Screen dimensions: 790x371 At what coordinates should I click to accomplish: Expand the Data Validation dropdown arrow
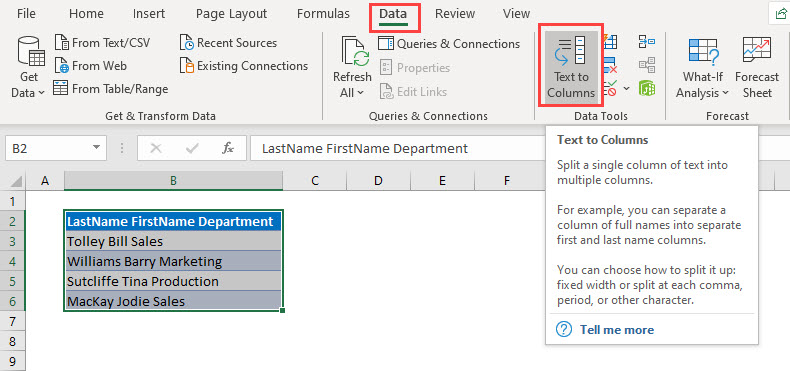626,89
